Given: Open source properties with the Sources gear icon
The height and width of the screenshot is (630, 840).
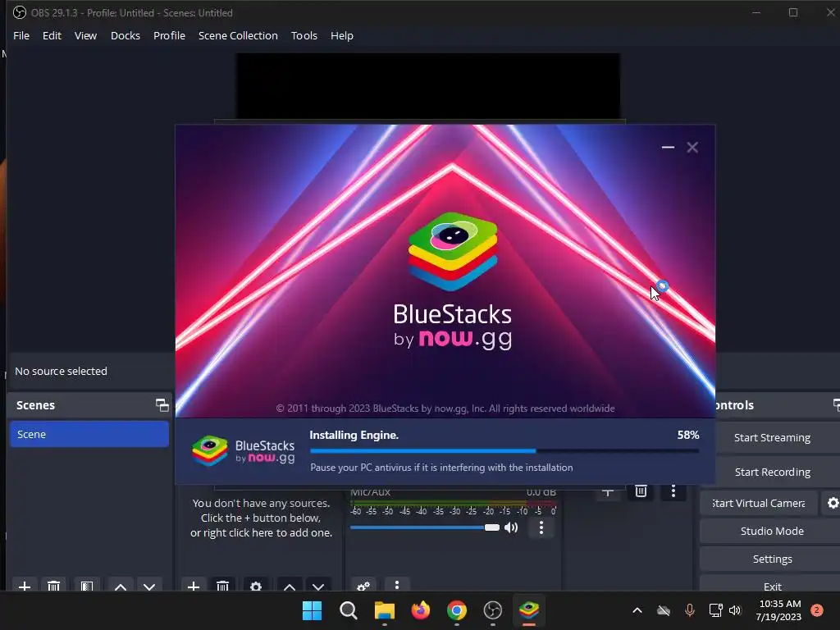Looking at the screenshot, I should [256, 586].
